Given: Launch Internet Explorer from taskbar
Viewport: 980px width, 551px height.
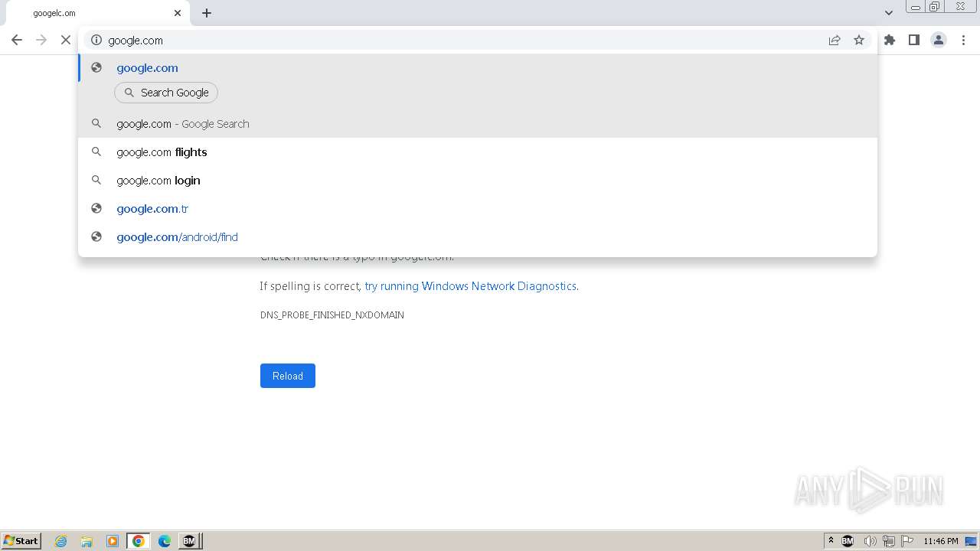Looking at the screenshot, I should click(x=61, y=541).
